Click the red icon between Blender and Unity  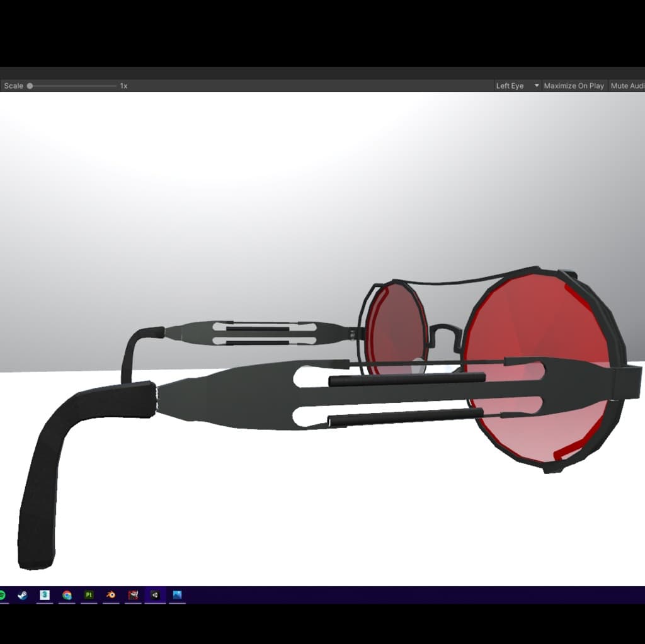(x=133, y=595)
